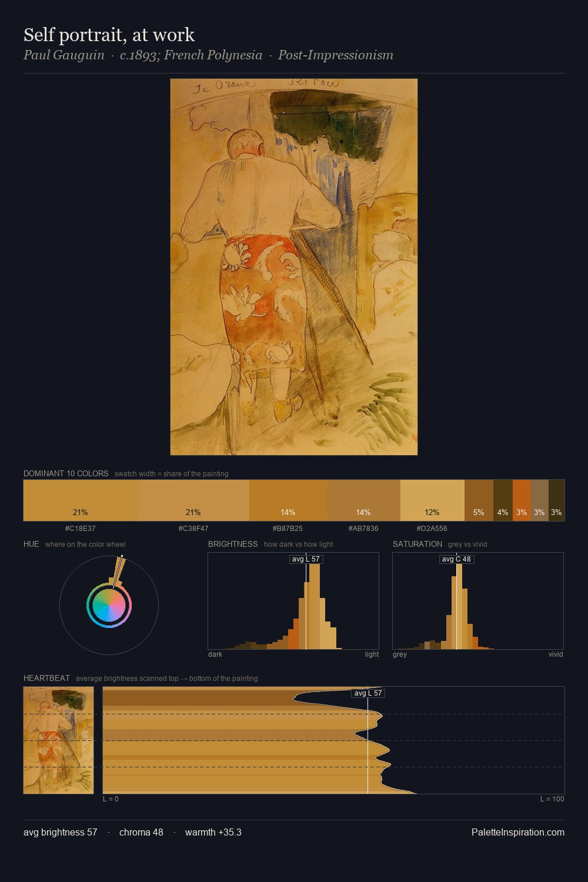Screen dimensions: 588x882
Task: Click the hex code '#D2A556' label
Action: (432, 529)
